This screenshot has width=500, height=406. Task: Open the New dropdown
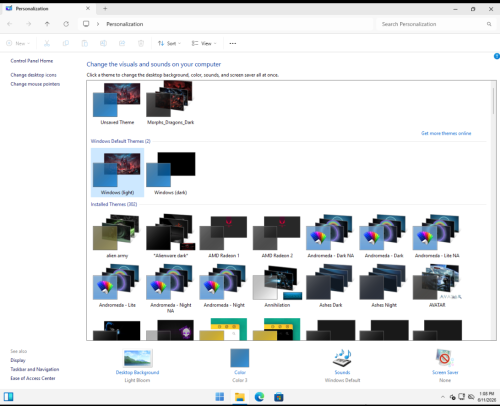[18, 43]
